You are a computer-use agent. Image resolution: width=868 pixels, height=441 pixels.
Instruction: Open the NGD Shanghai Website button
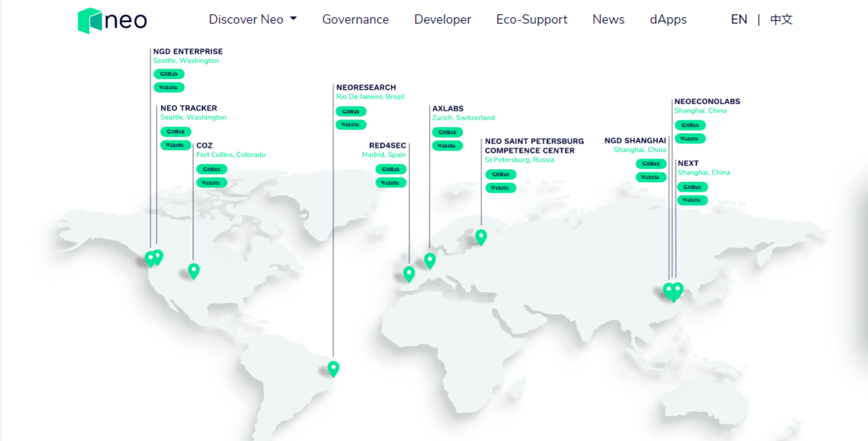point(651,177)
